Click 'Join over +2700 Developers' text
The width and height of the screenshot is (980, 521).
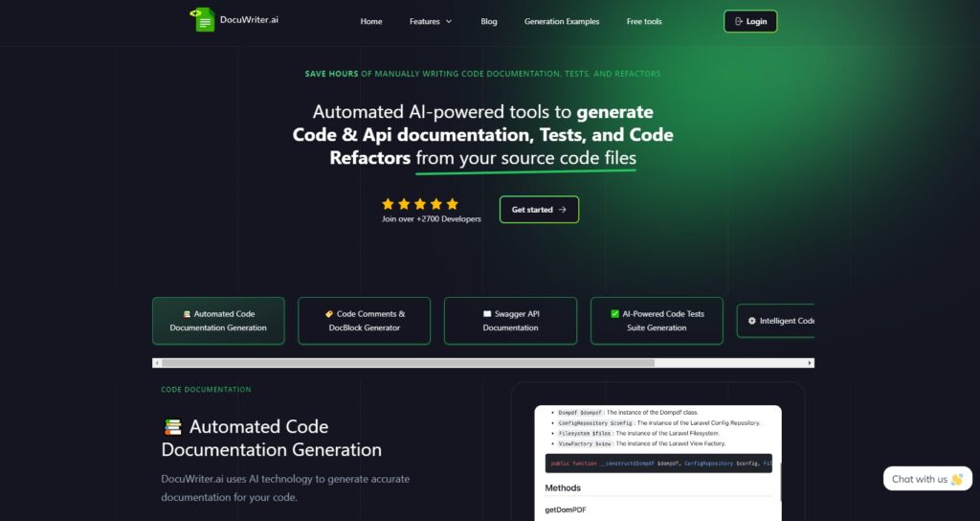tap(432, 219)
